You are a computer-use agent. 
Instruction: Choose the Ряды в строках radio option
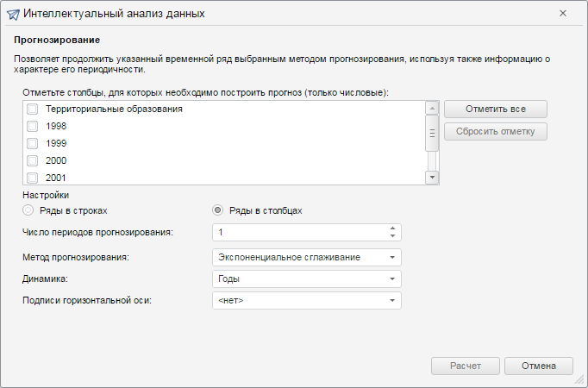point(28,210)
